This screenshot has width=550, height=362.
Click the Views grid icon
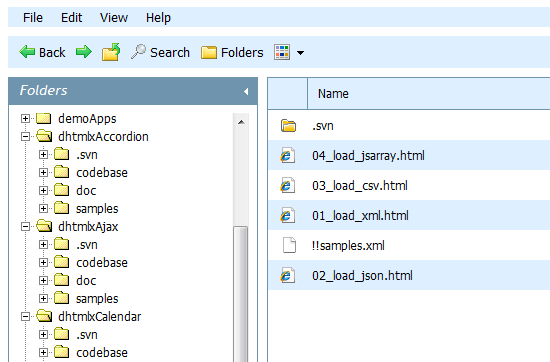pos(282,52)
